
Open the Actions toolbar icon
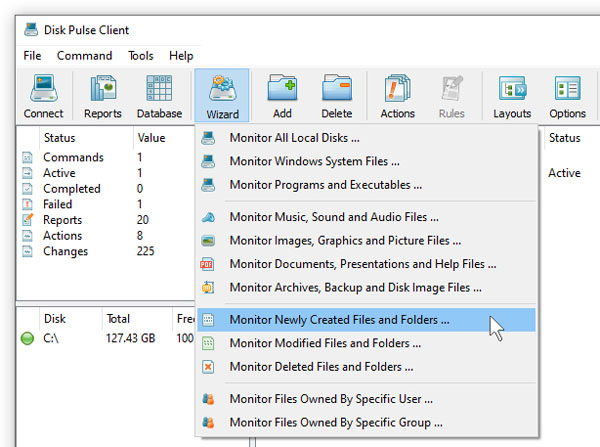(398, 88)
